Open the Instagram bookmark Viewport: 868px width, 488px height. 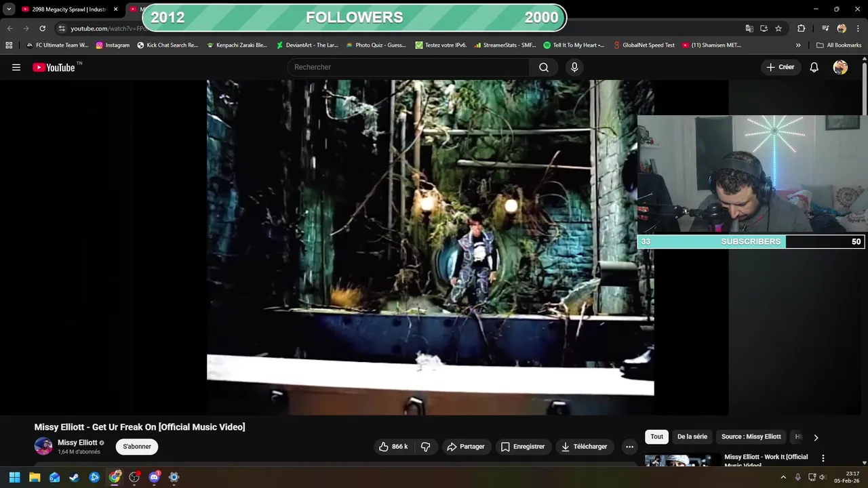point(113,45)
